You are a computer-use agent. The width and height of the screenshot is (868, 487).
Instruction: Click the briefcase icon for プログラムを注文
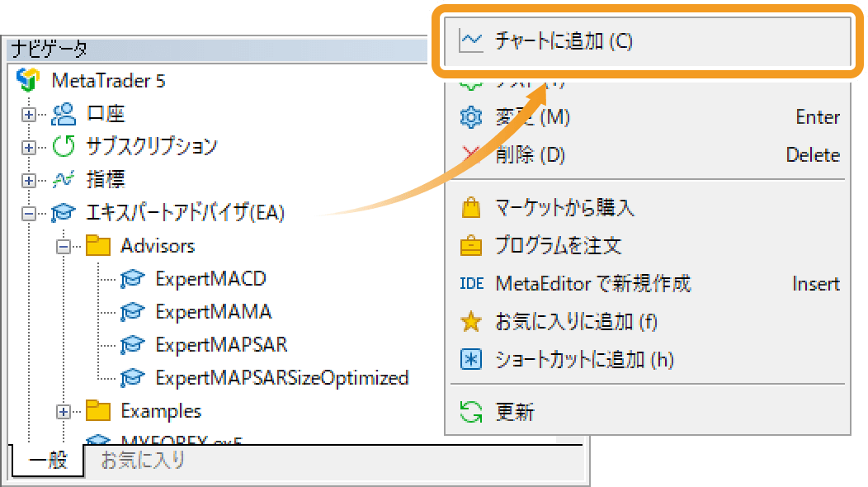coord(471,245)
